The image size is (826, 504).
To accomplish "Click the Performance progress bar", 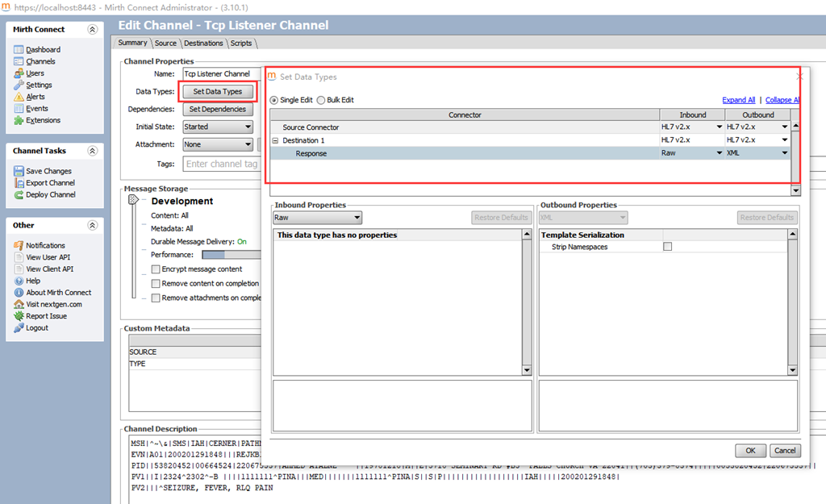I will point(232,255).
